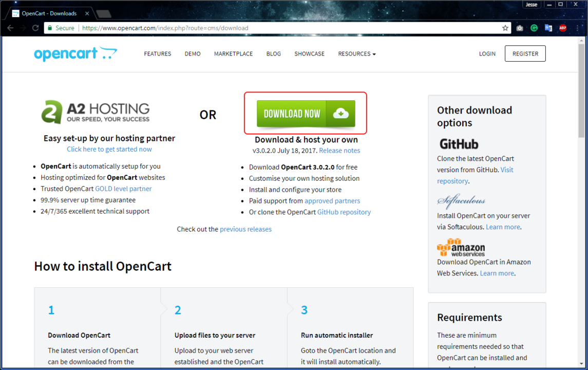Click Amazon Web Services Learn more link
Image resolution: width=588 pixels, height=370 pixels.
tap(497, 273)
